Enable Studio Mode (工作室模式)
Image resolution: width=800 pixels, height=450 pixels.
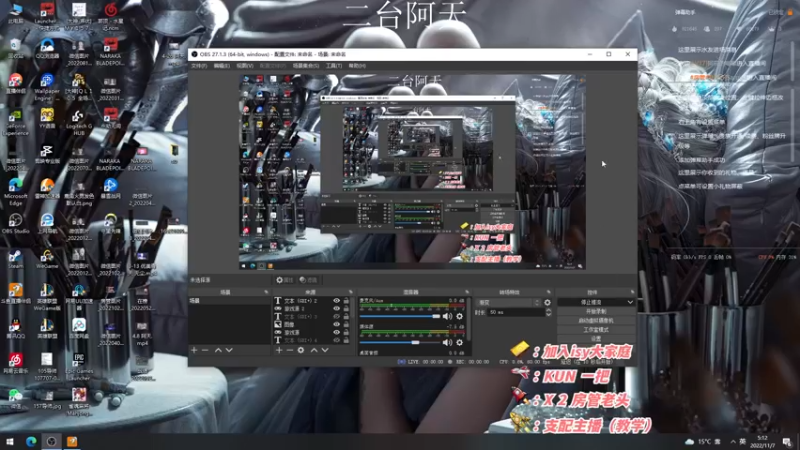(x=596, y=330)
